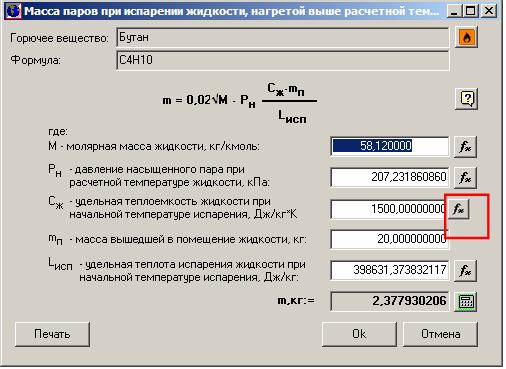The image size is (506, 369).
Task: Edit the heat of vaporization value 398631,373832117
Action: [389, 270]
